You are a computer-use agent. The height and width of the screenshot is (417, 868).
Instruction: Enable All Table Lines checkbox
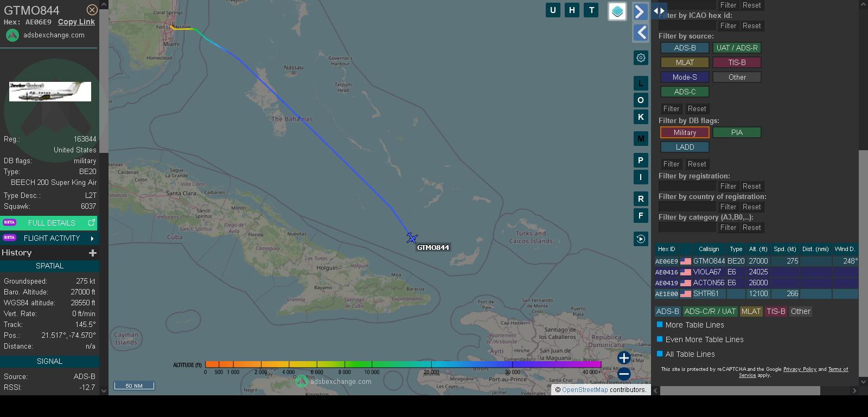coord(660,354)
